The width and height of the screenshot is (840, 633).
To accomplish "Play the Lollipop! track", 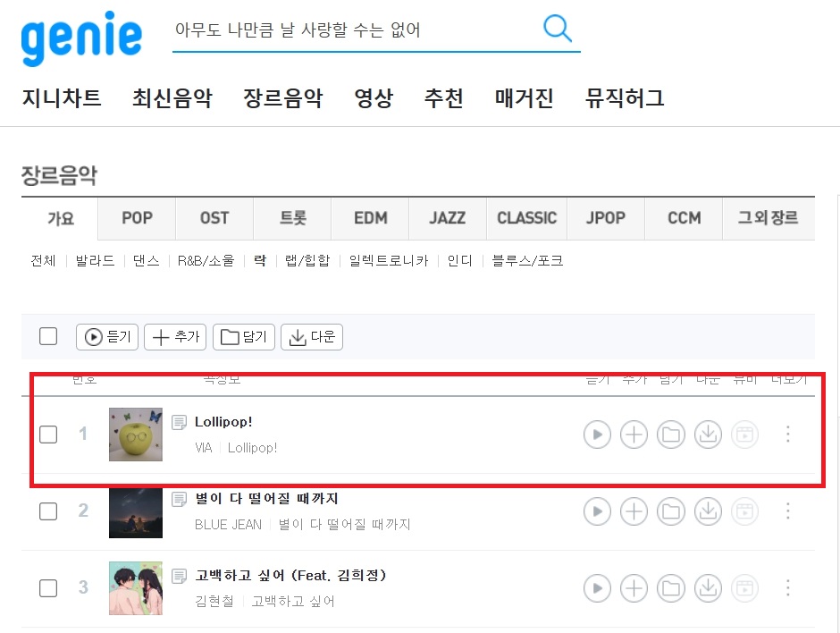I will coord(597,435).
